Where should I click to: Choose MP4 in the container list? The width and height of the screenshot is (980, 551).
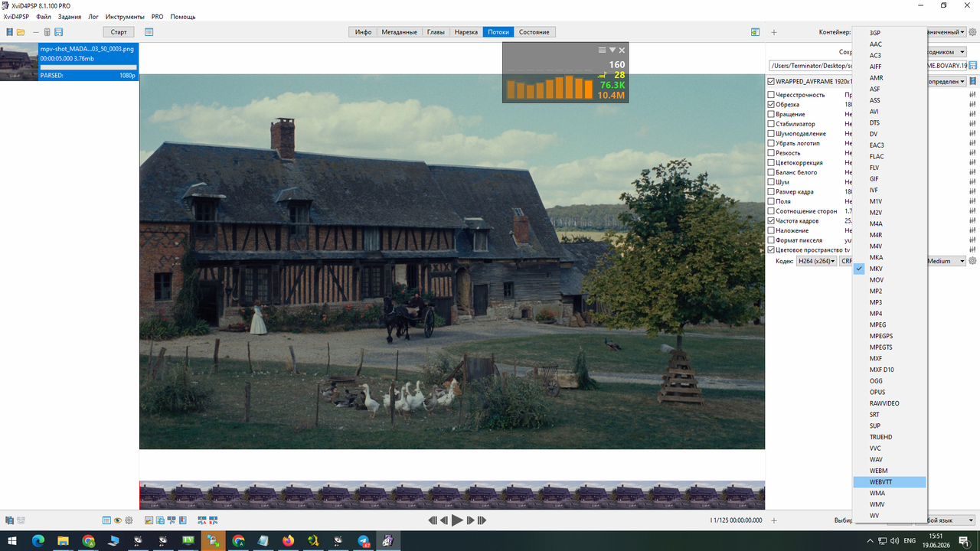pos(890,314)
